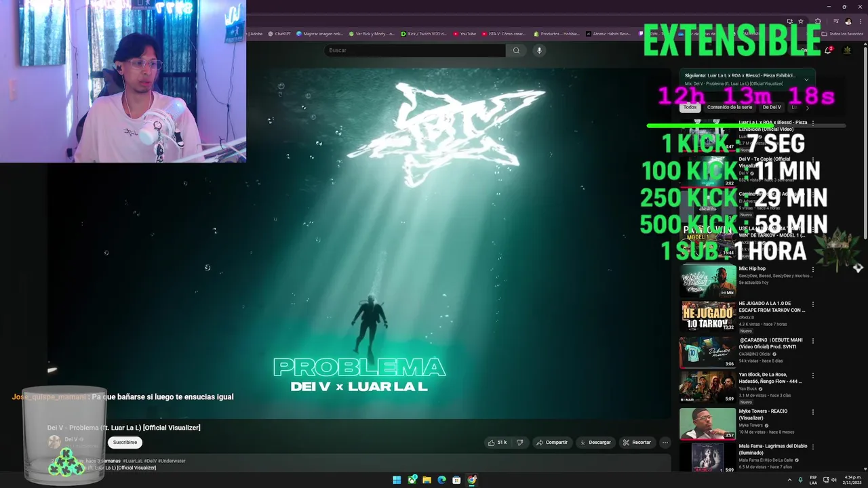Click the Descargar download button
Viewport: 868px width, 488px height.
595,443
